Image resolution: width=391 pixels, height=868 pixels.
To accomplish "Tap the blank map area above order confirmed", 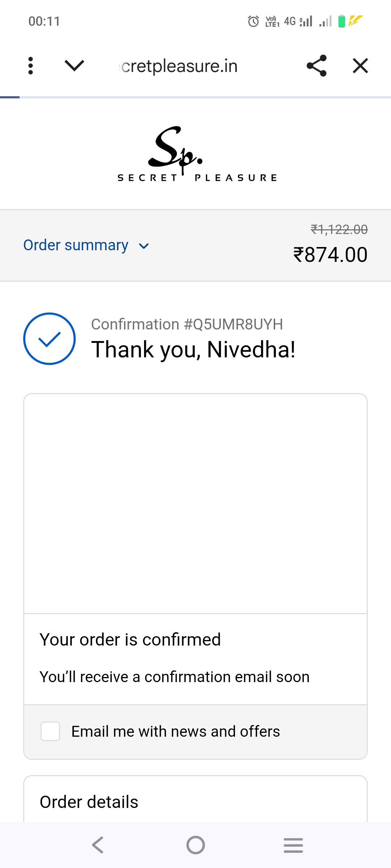I will (x=195, y=503).
